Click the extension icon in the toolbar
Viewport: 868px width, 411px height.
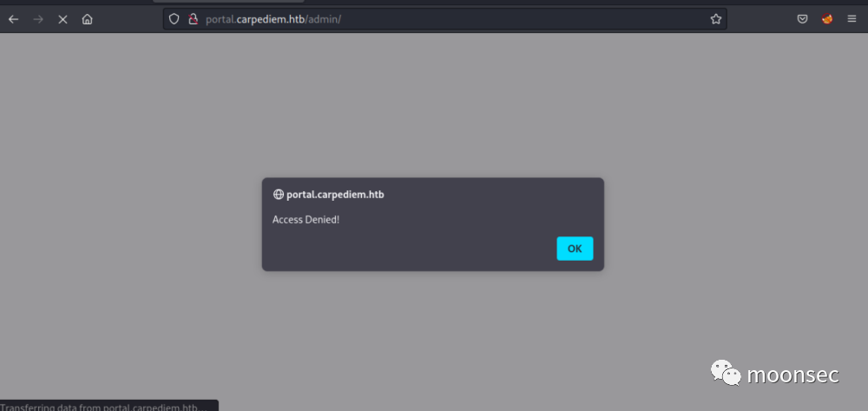point(827,19)
